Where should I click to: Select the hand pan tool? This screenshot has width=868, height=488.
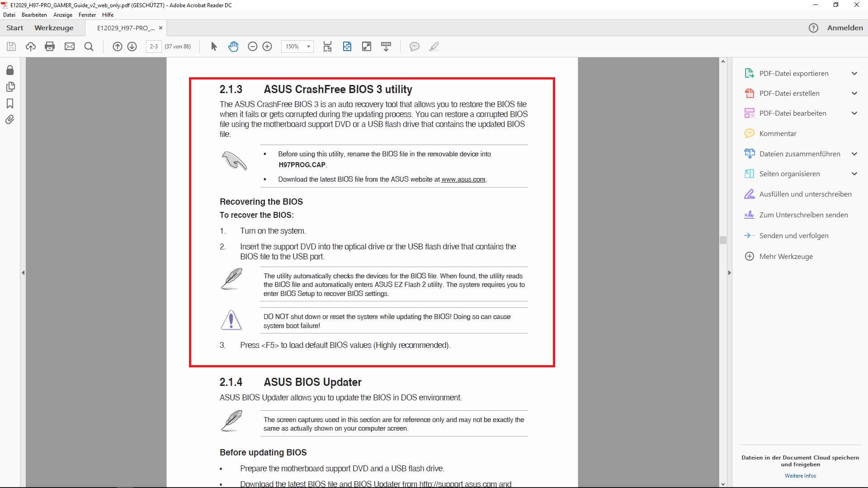click(x=233, y=47)
